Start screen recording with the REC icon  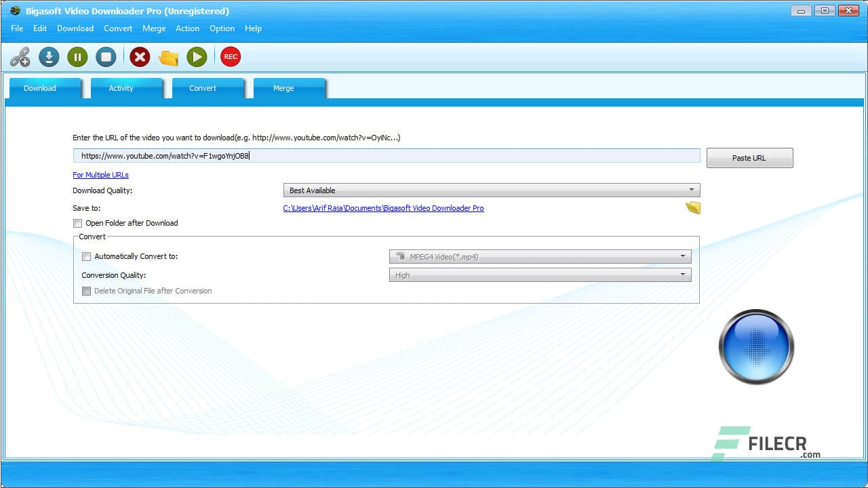[x=230, y=57]
